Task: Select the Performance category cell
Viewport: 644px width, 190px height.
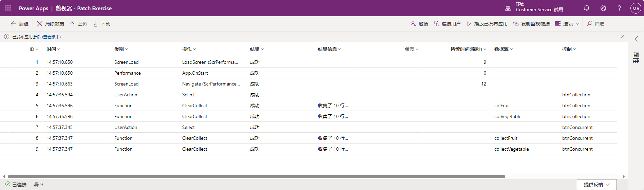Action: click(x=128, y=73)
